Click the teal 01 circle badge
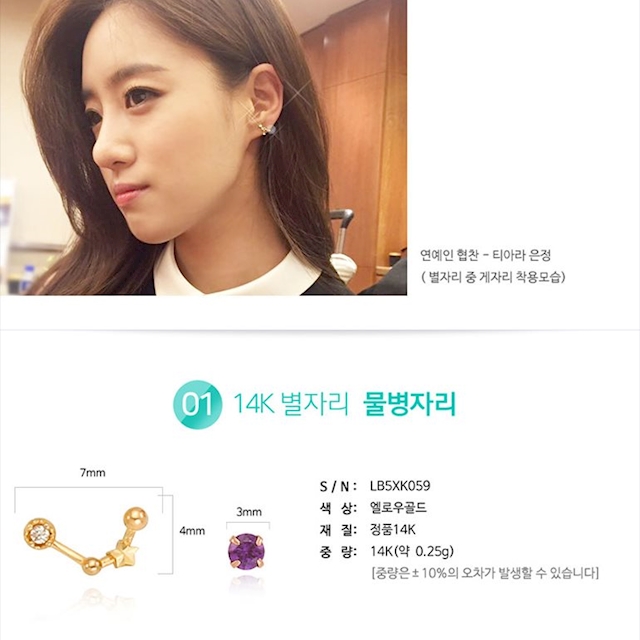The height and width of the screenshot is (640, 640). pyautogui.click(x=198, y=404)
